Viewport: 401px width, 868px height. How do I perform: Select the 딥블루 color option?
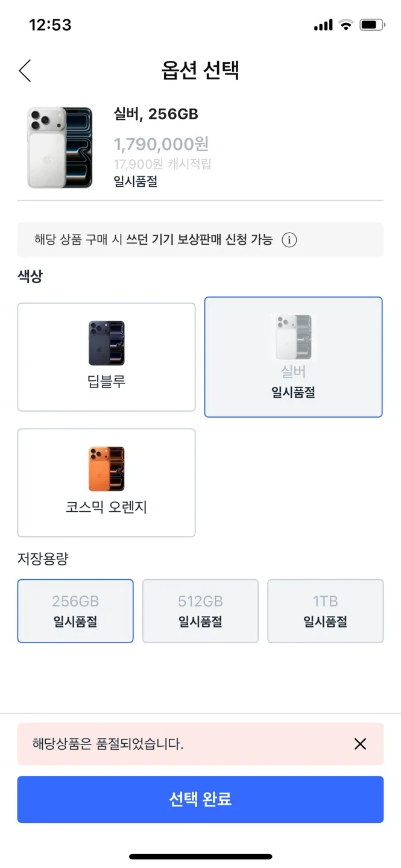[x=107, y=357]
